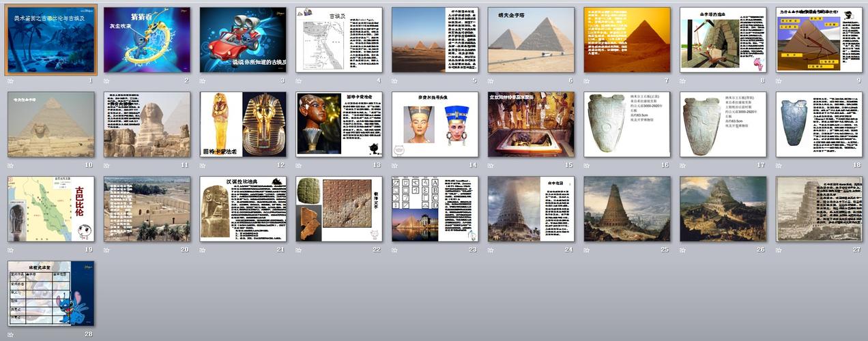Choose the 金字塔的建造 slide thumbnail

tap(723, 40)
